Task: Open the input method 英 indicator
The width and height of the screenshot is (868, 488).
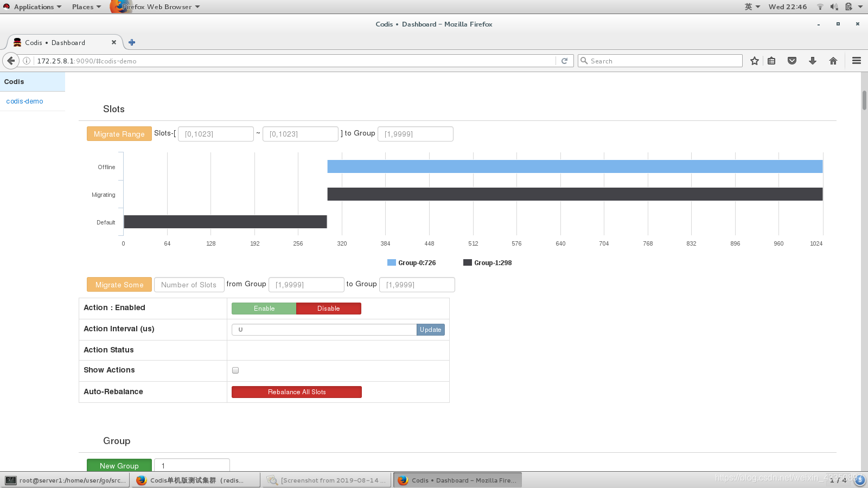Action: [752, 7]
